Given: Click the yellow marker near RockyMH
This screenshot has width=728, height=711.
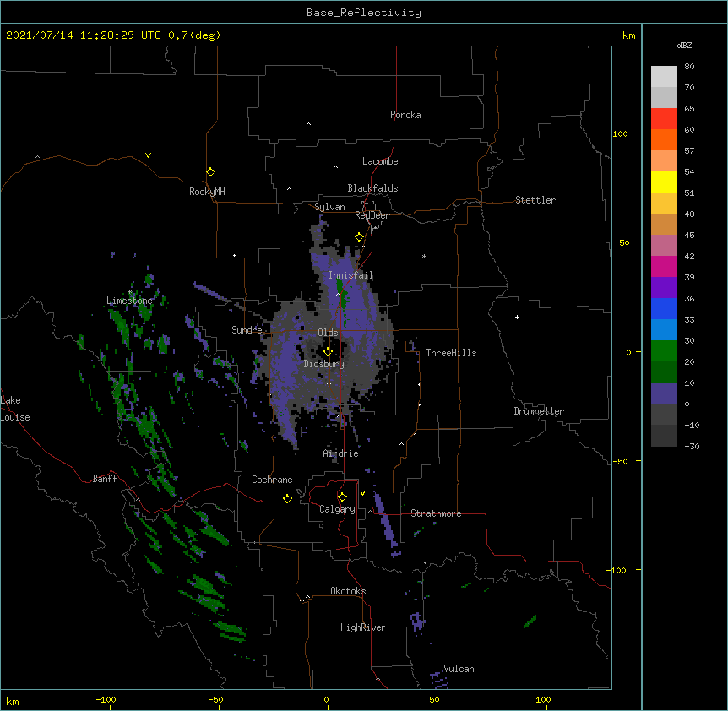Looking at the screenshot, I should coord(210,171).
